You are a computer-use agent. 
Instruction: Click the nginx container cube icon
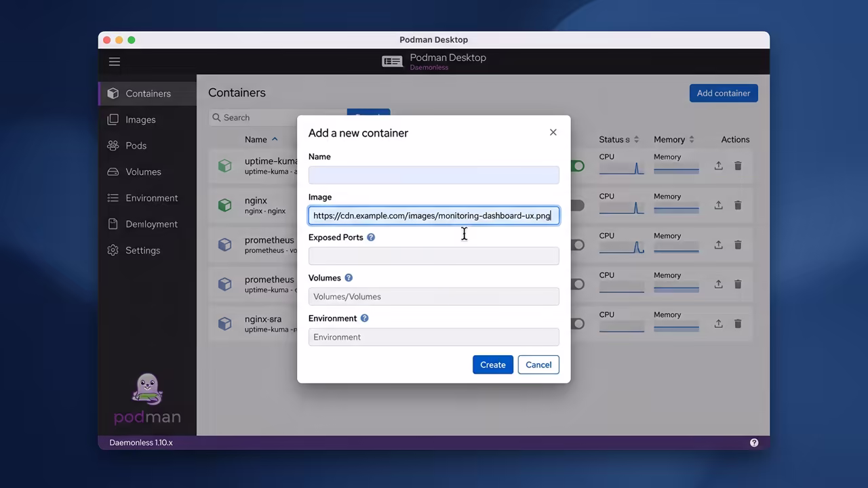224,205
